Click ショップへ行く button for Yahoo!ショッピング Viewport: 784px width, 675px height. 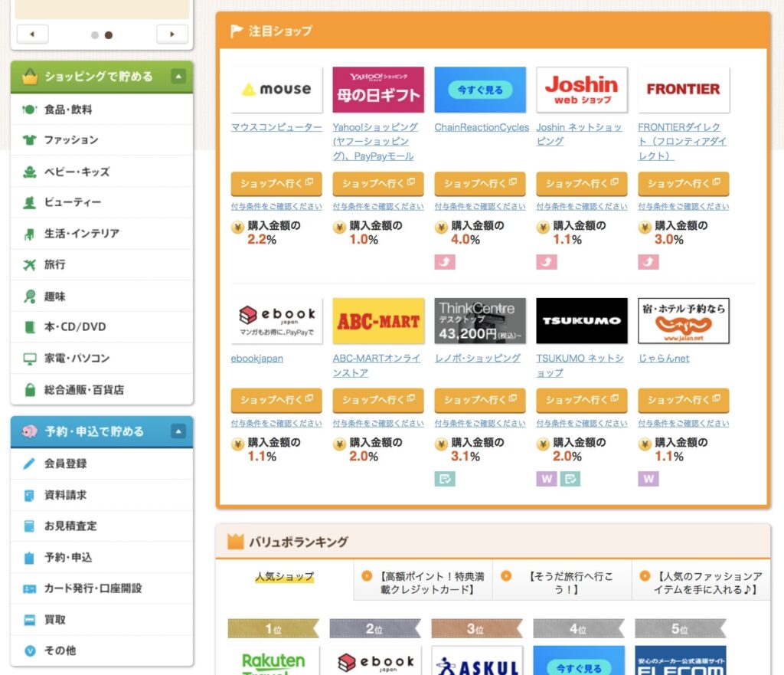(x=378, y=184)
